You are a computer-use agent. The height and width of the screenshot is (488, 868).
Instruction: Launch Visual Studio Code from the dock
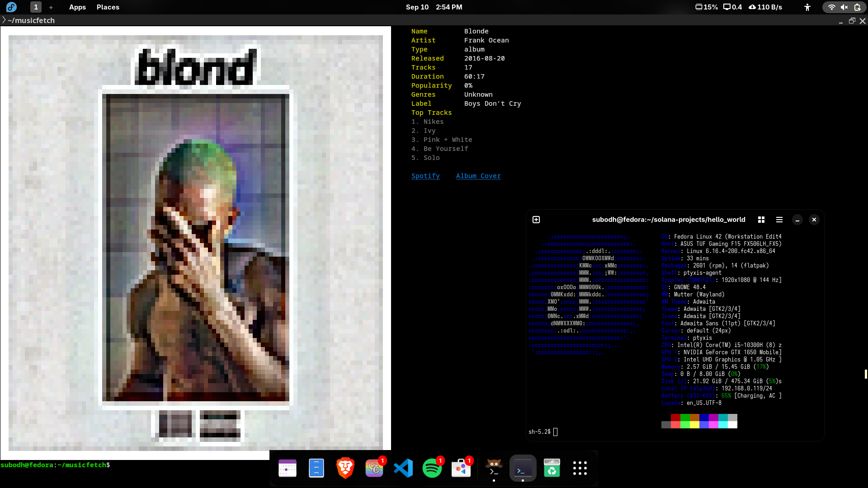(x=403, y=468)
